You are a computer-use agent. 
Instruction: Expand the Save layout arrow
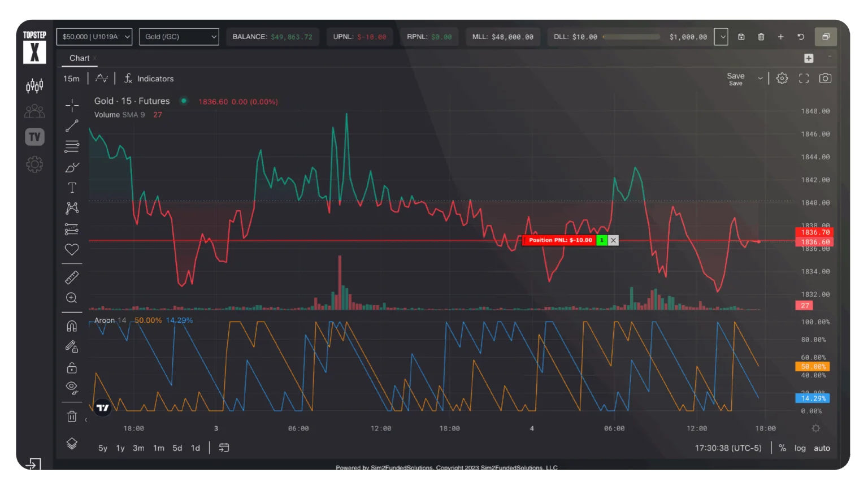pyautogui.click(x=760, y=79)
